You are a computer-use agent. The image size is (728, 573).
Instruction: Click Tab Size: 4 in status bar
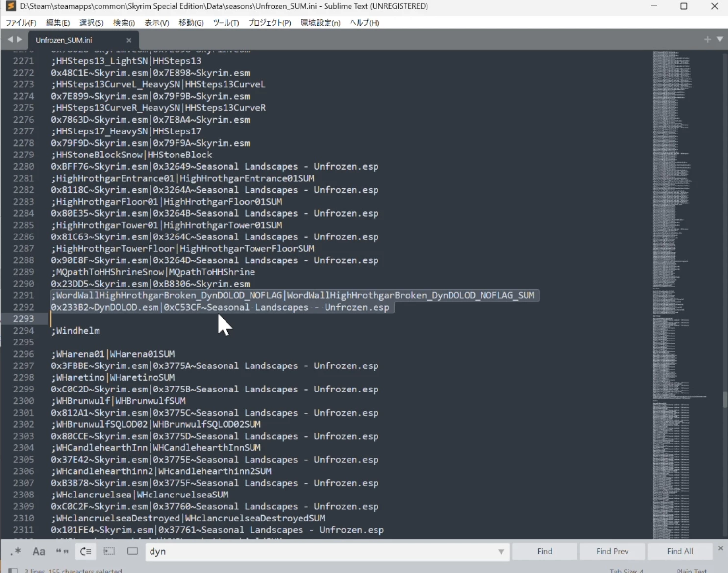tap(626, 571)
